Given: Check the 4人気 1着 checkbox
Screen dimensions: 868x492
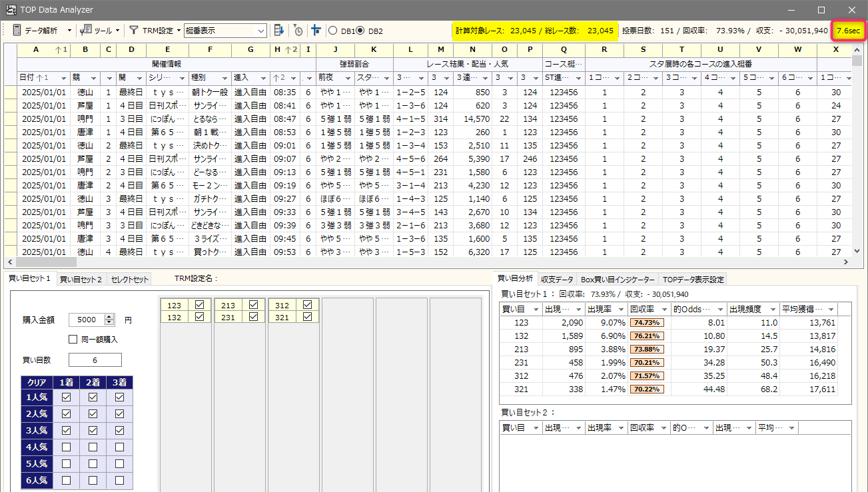Looking at the screenshot, I should 66,447.
